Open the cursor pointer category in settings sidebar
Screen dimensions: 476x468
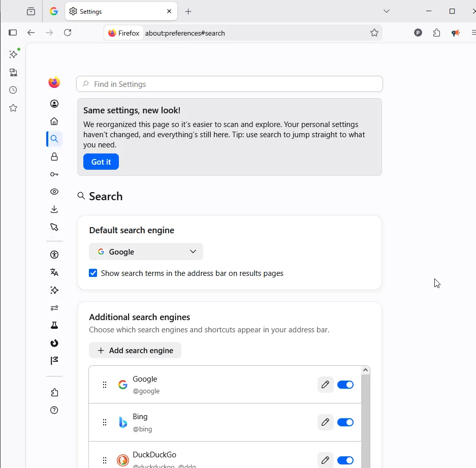point(54,227)
